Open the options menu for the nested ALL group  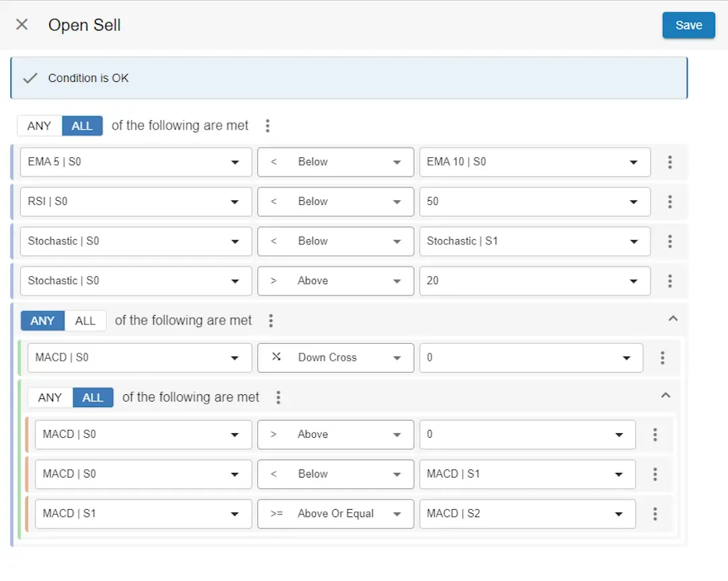(x=278, y=397)
